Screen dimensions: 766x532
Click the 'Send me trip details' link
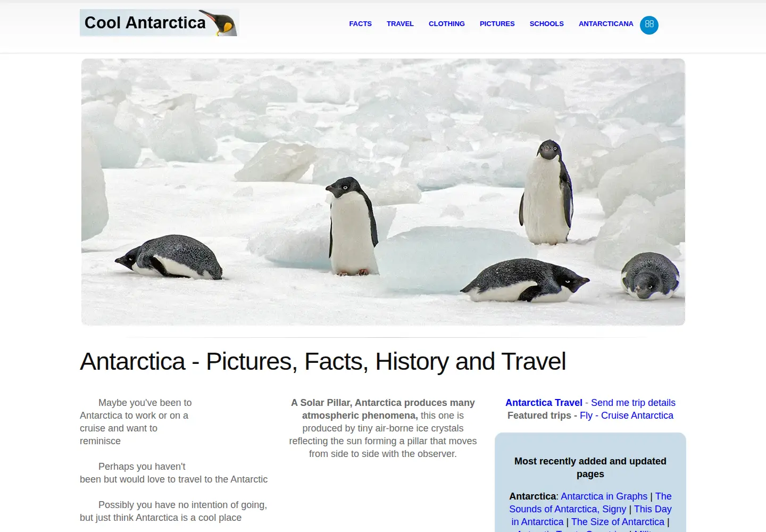[633, 403]
